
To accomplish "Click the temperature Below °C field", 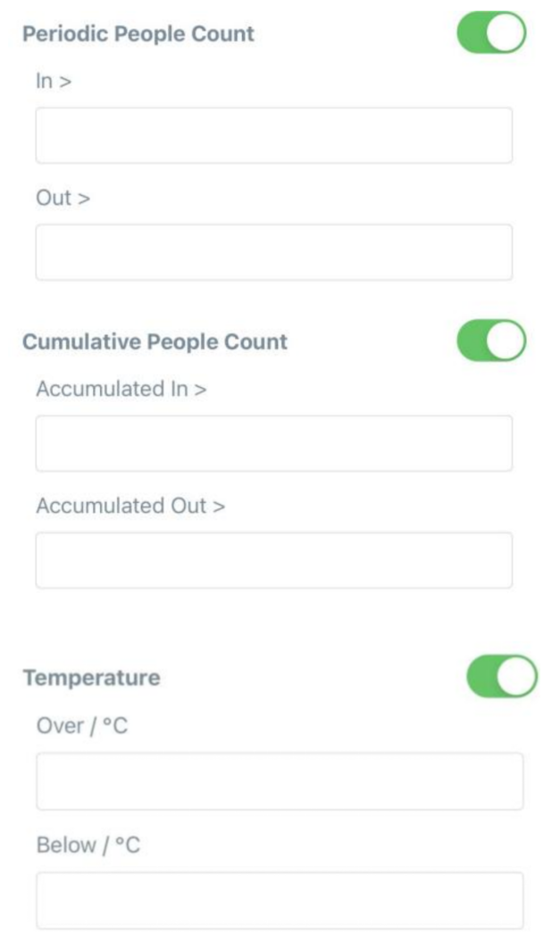I will (x=280, y=900).
